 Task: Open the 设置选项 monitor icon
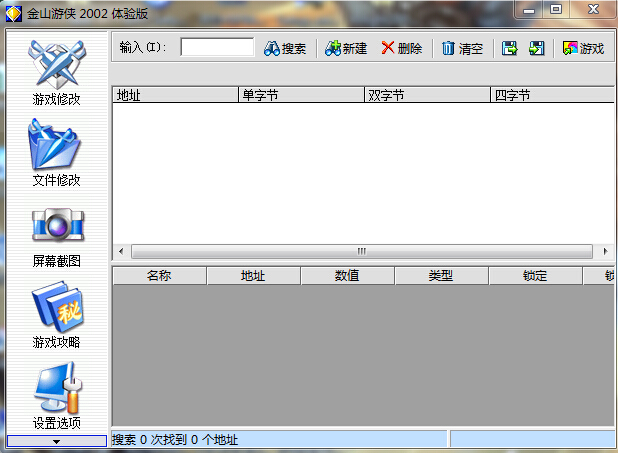pos(57,395)
